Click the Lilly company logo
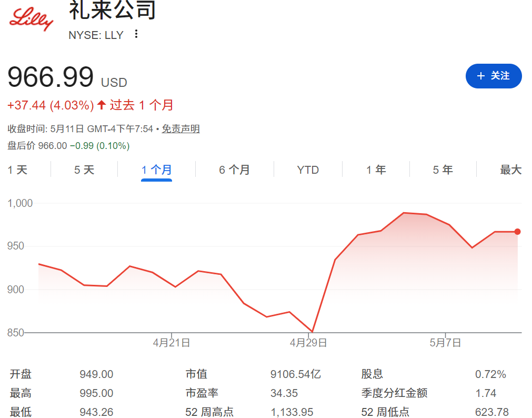 coord(31,19)
